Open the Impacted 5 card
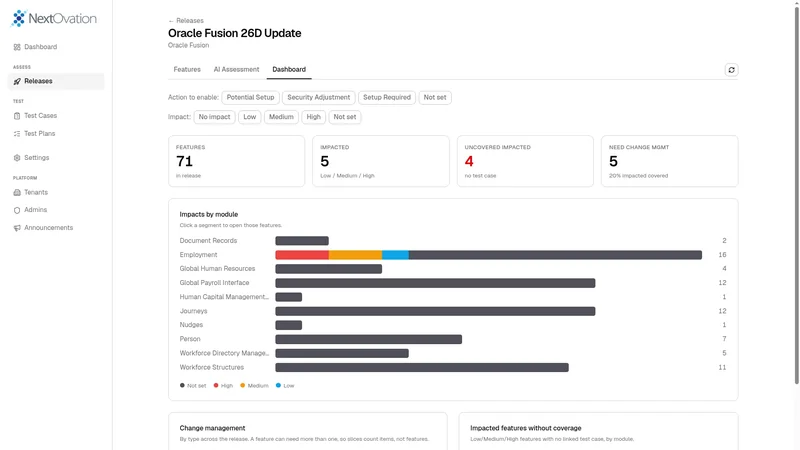This screenshot has height=450, width=800. coord(381,161)
